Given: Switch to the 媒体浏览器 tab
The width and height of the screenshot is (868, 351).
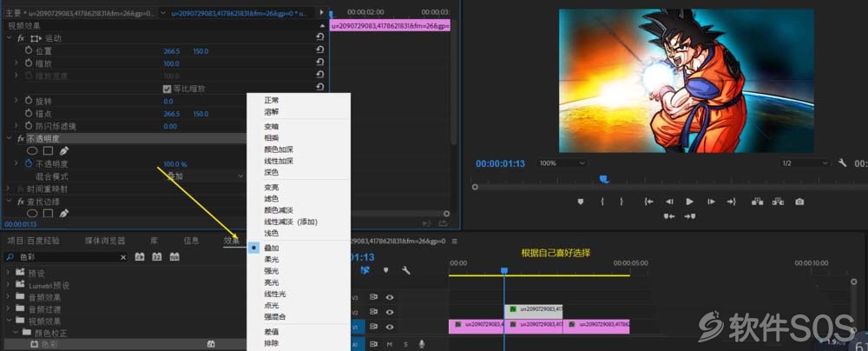Looking at the screenshot, I should click(105, 241).
